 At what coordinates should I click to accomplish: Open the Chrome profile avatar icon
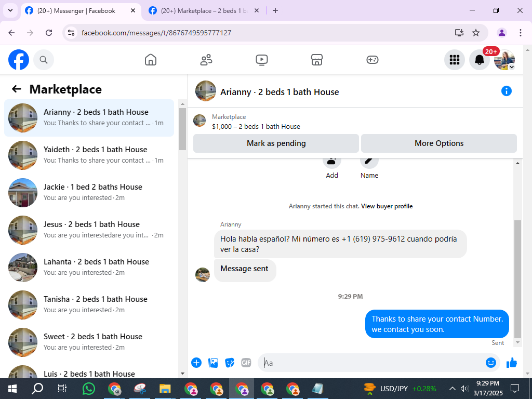[x=501, y=33]
